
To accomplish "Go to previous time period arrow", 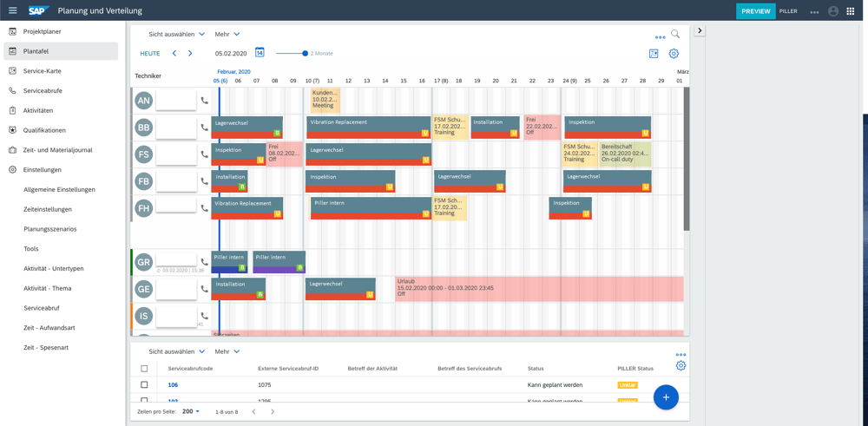I will point(174,54).
